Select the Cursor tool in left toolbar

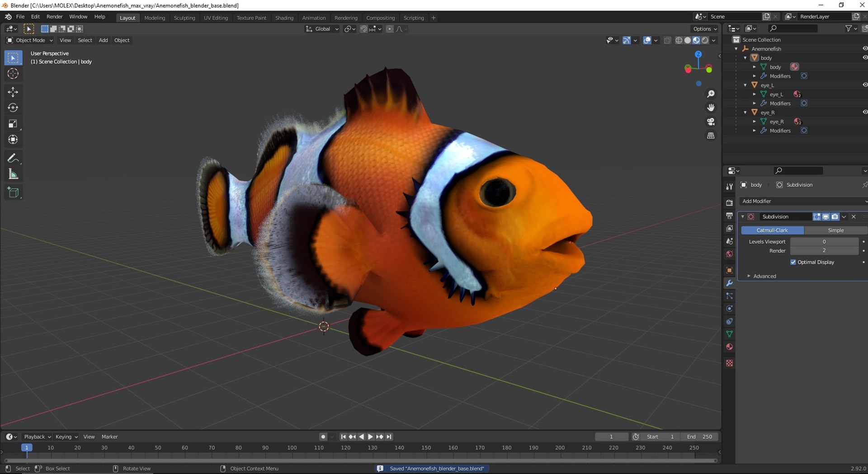coord(13,74)
